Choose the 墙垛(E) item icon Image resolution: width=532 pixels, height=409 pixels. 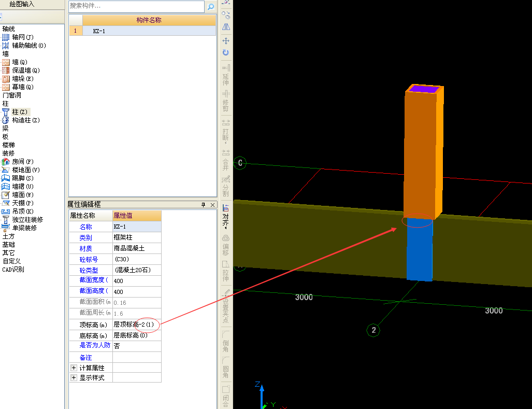pyautogui.click(x=6, y=79)
